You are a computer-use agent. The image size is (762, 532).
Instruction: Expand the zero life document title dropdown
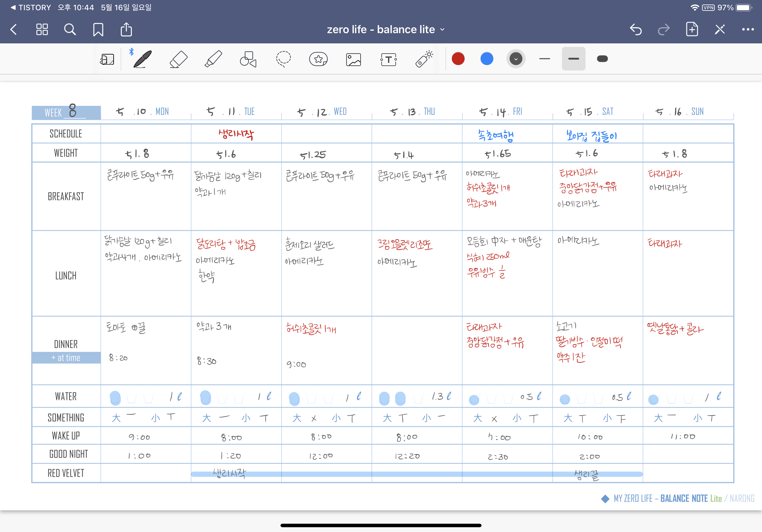tap(385, 30)
